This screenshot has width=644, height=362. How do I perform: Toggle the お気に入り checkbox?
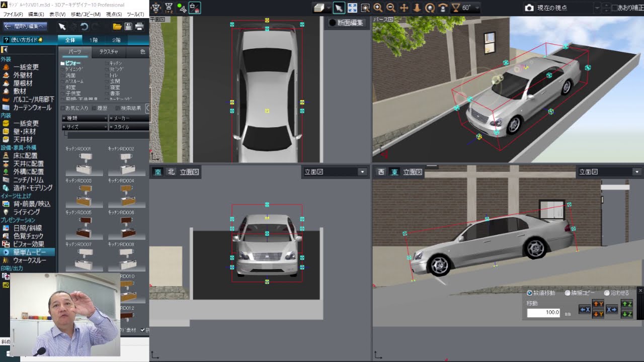tap(63, 108)
